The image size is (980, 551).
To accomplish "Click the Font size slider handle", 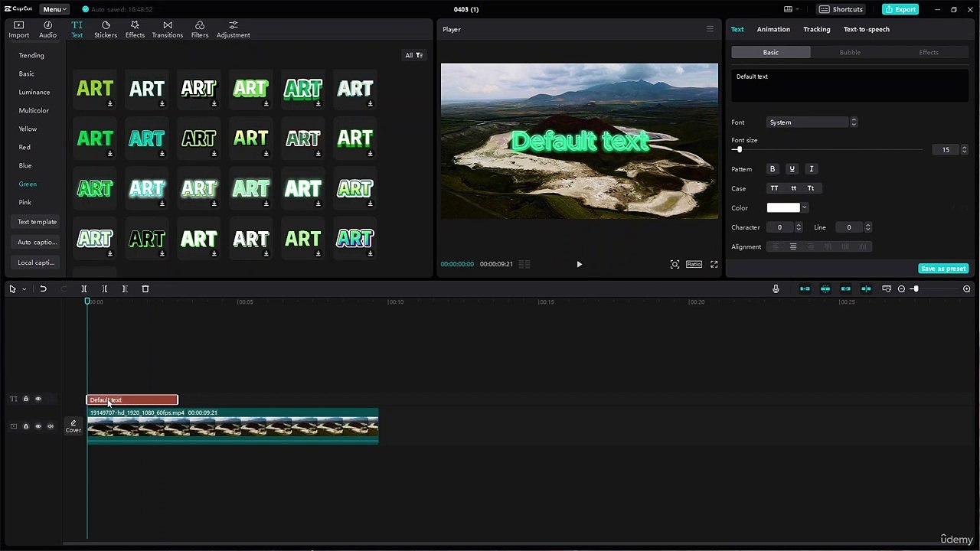I will [739, 150].
